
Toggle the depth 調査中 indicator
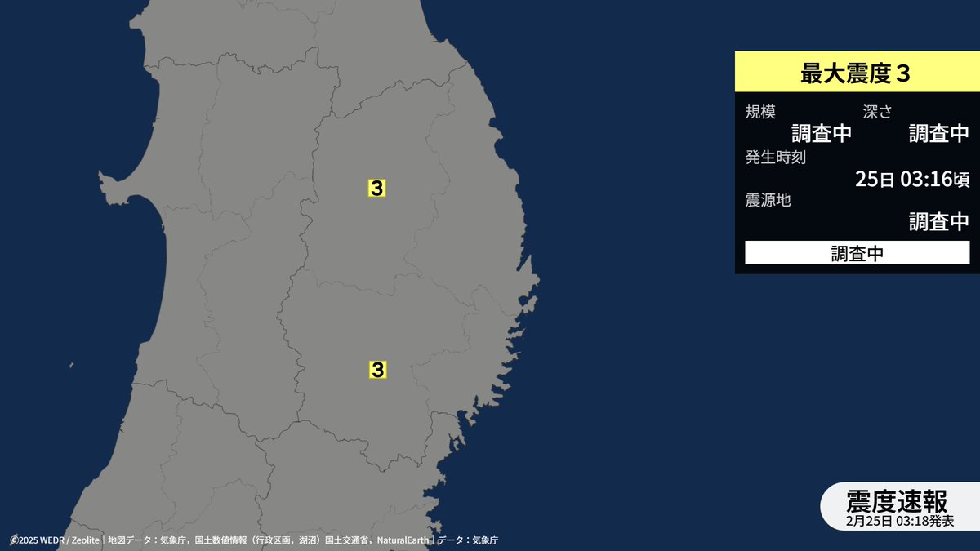[939, 133]
